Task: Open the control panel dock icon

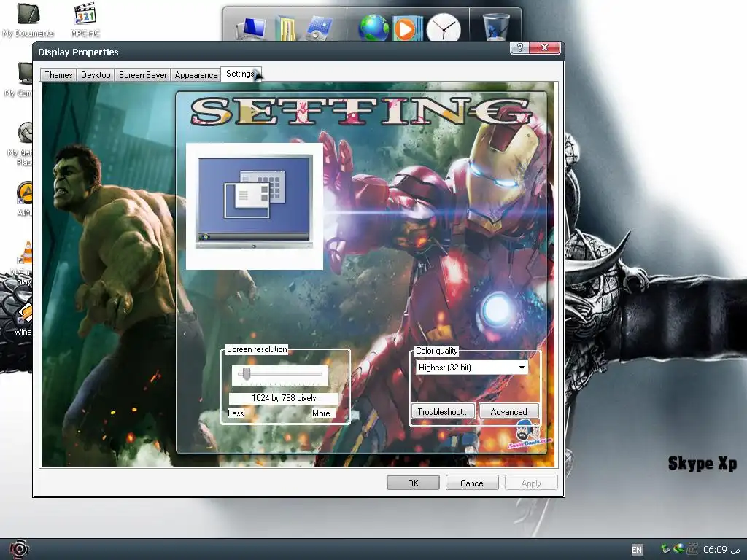Action: (320, 28)
